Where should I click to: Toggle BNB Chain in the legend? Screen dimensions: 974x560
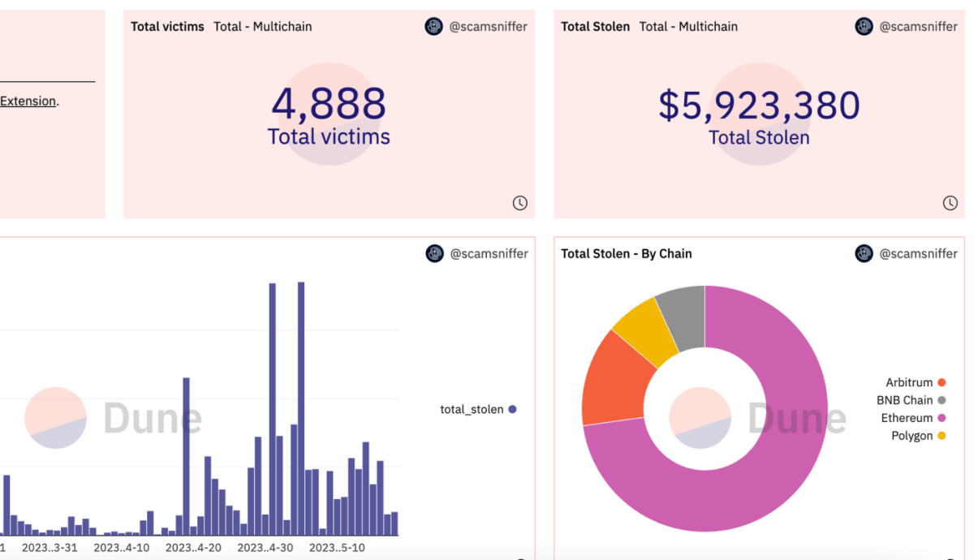[912, 400]
